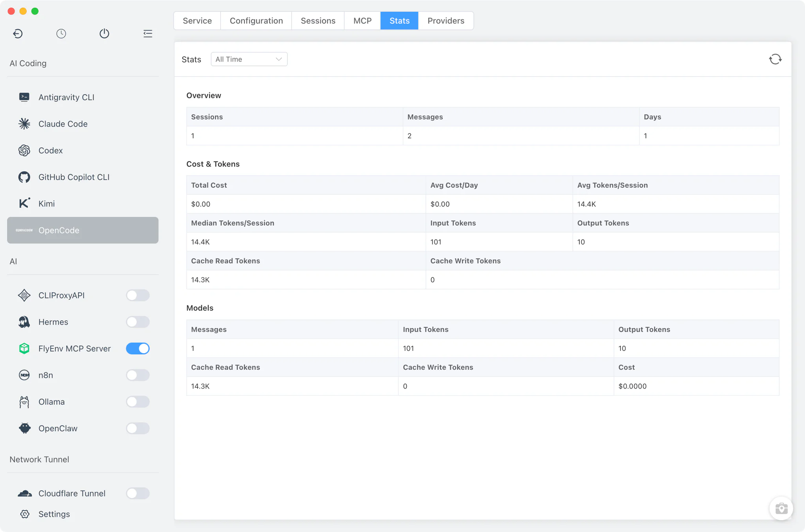Viewport: 805px width, 532px height.
Task: Click the back arrow icon in sidebar
Action: coord(18,33)
